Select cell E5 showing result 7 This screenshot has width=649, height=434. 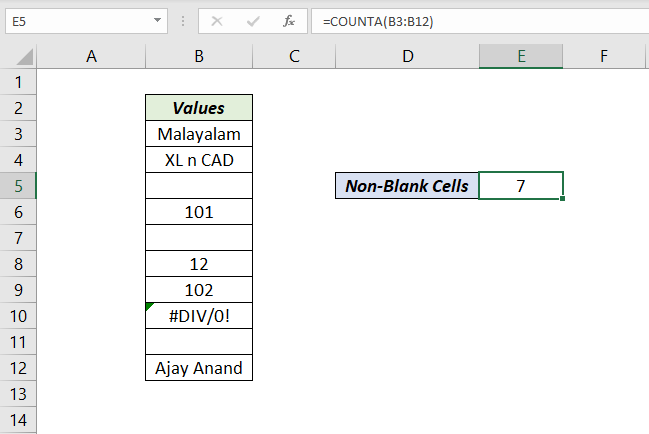521,185
